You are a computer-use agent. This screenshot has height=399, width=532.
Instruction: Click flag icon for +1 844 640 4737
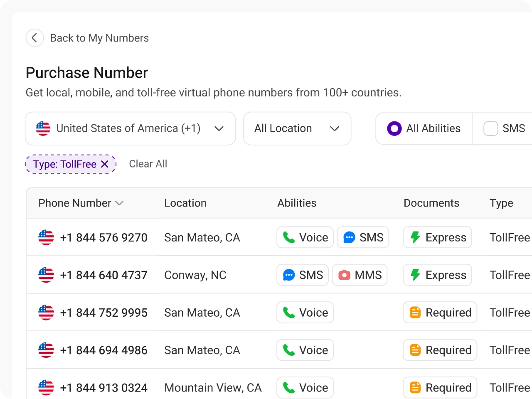(x=46, y=275)
